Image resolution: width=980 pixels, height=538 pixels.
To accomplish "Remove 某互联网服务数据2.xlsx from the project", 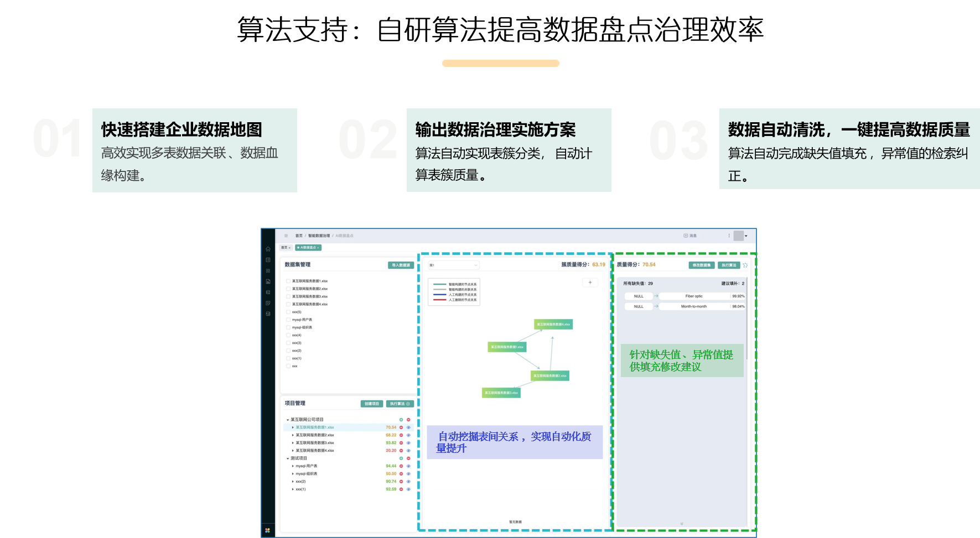I will [x=401, y=435].
